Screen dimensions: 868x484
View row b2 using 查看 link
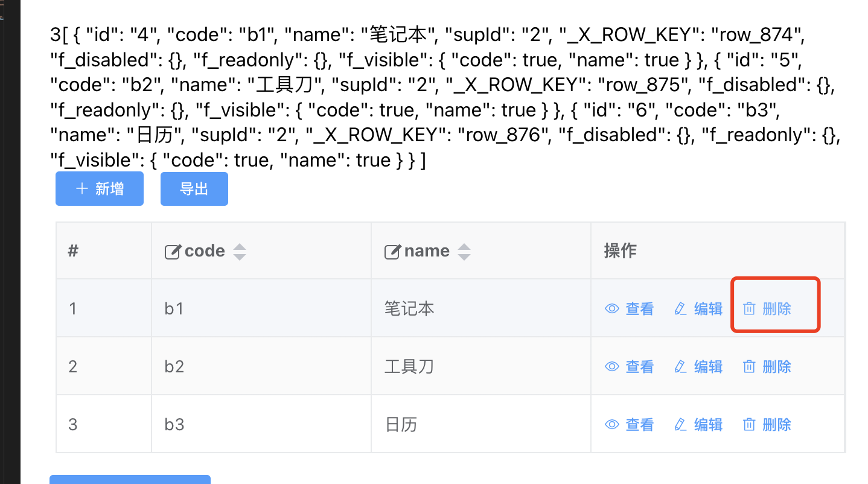point(630,367)
